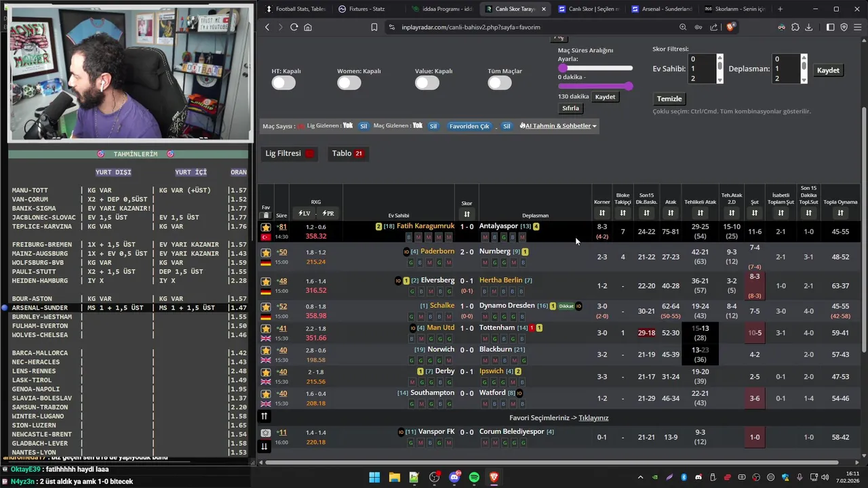The height and width of the screenshot is (488, 868).
Task: Toggle favorite star for Man Utd row
Action: [266, 329]
